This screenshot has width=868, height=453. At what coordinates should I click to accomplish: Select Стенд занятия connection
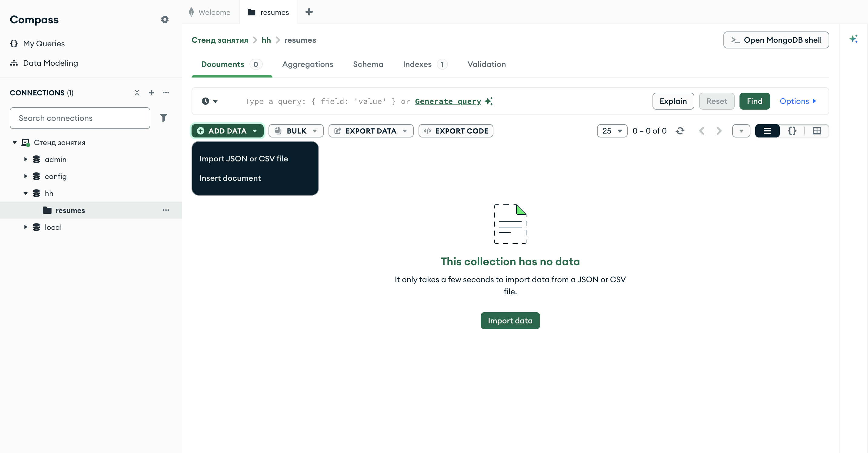[x=59, y=142]
